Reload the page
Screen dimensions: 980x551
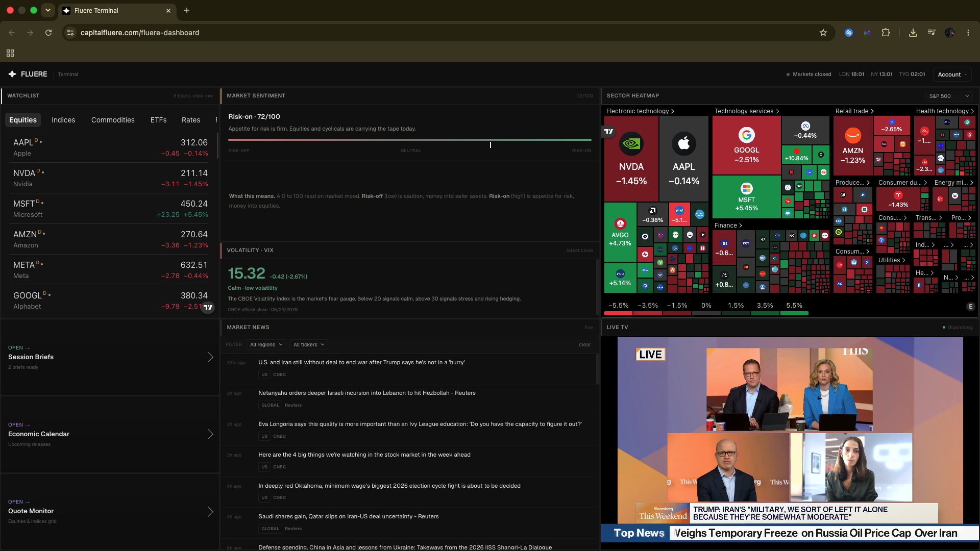tap(48, 33)
